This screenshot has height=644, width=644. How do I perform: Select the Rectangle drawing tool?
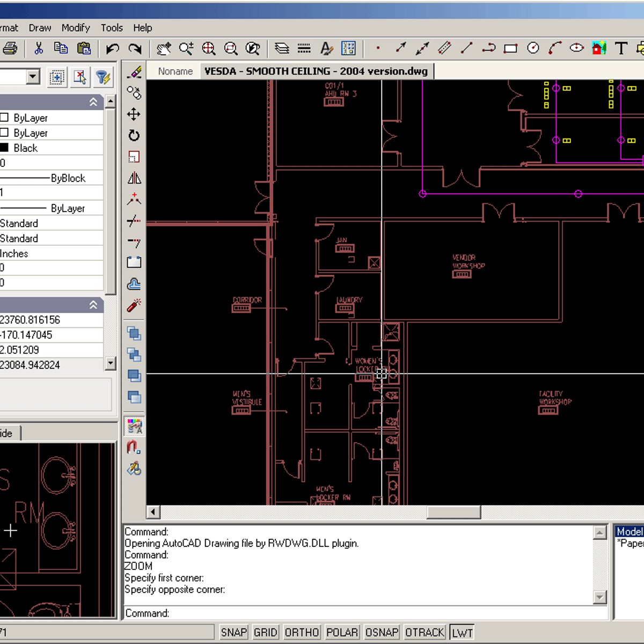510,49
